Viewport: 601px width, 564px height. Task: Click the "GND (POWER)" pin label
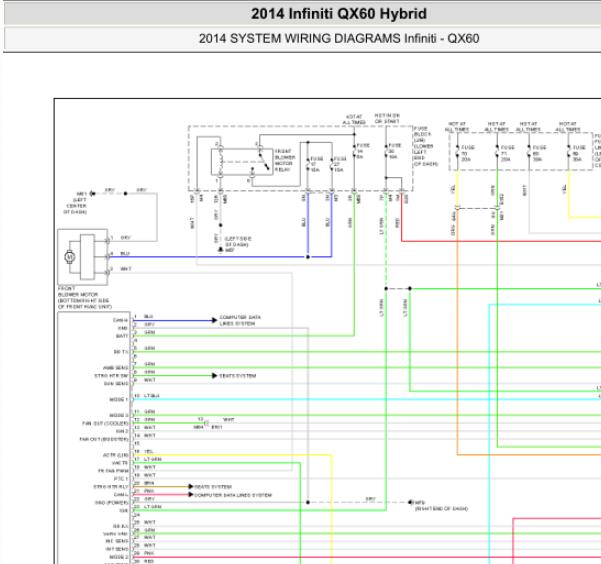(x=111, y=503)
